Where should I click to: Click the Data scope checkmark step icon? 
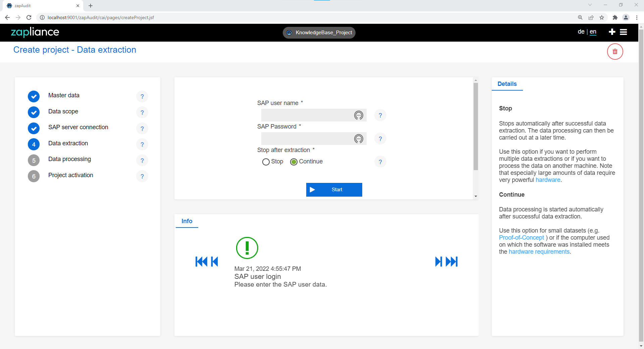point(34,112)
